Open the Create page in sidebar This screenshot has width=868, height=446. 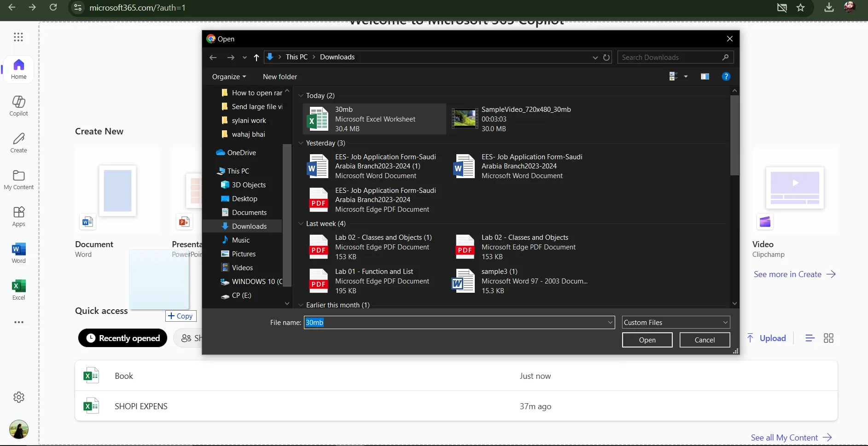pyautogui.click(x=19, y=143)
